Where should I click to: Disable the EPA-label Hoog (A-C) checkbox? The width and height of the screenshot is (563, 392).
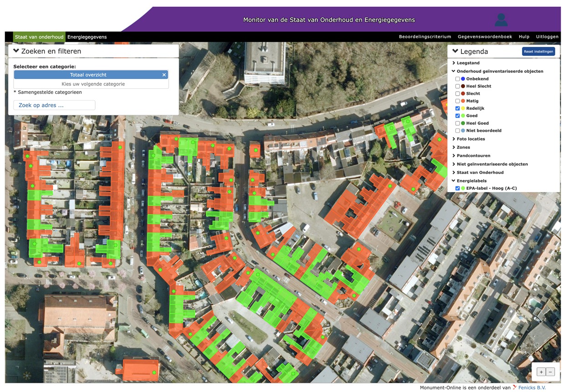(457, 188)
